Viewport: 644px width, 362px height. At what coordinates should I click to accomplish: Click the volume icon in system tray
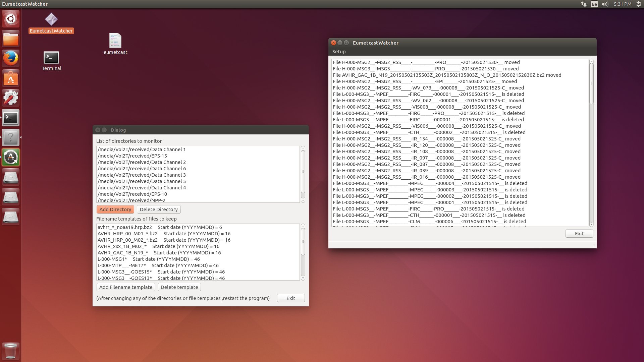pyautogui.click(x=603, y=4)
